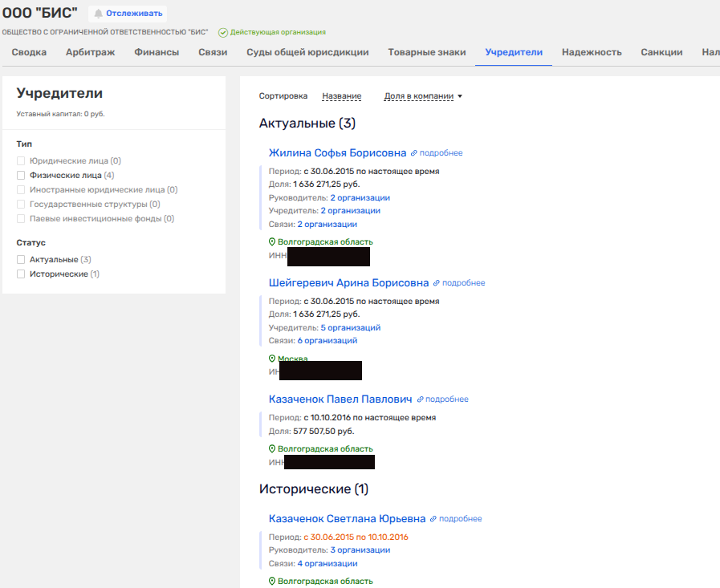The width and height of the screenshot is (720, 588).
Task: Open the Доля в компании sort dropdown
Action: tap(423, 96)
